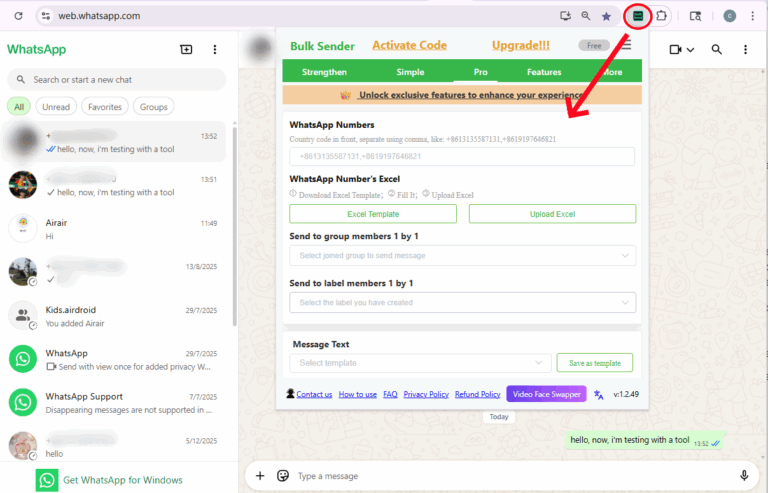The height and width of the screenshot is (493, 768).
Task: Click the Unlock exclusive features banner
Action: 462,95
